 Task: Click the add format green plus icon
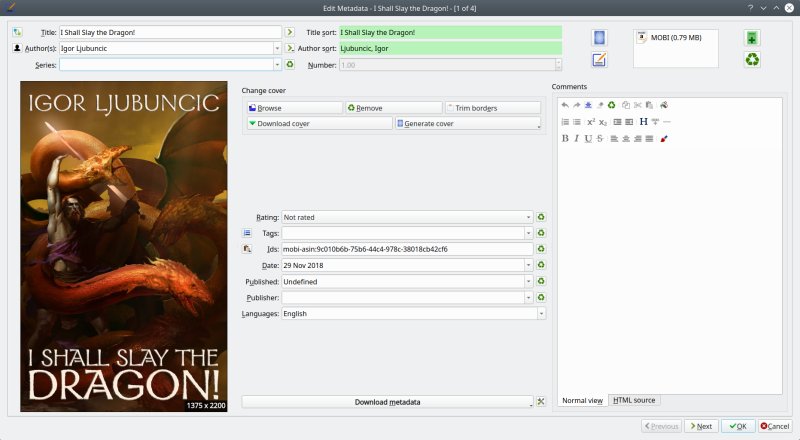[x=752, y=38]
